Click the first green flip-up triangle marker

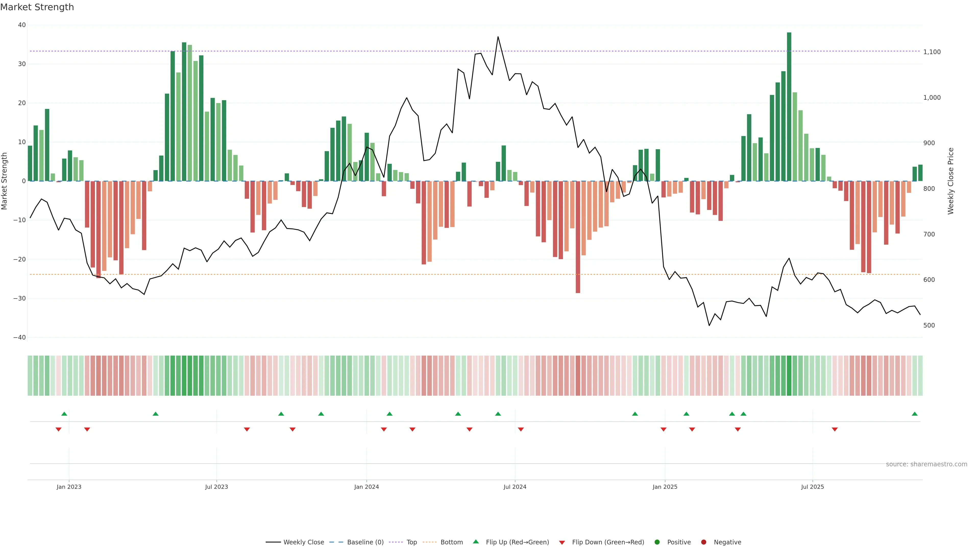[64, 414]
